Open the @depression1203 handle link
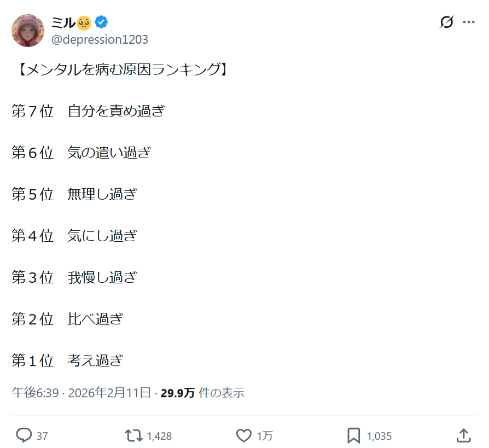 [100, 39]
